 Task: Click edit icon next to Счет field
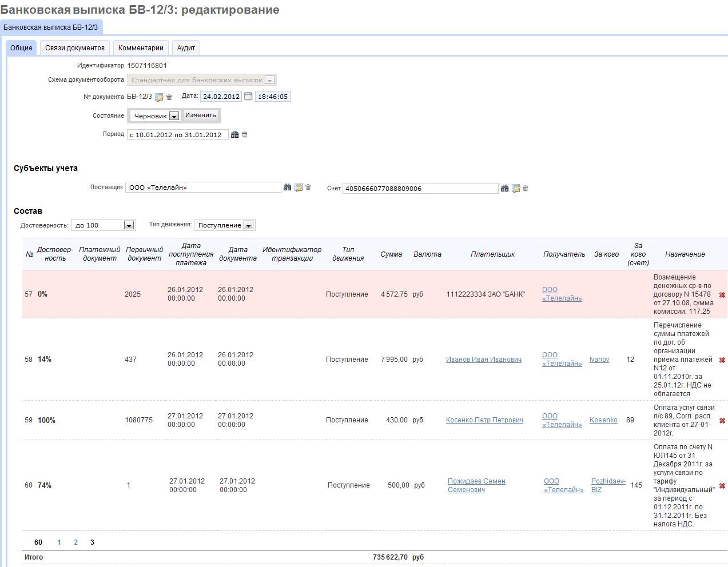pyautogui.click(x=516, y=188)
